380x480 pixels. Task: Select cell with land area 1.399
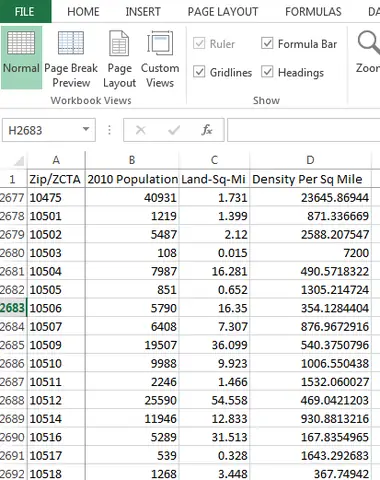pos(214,216)
